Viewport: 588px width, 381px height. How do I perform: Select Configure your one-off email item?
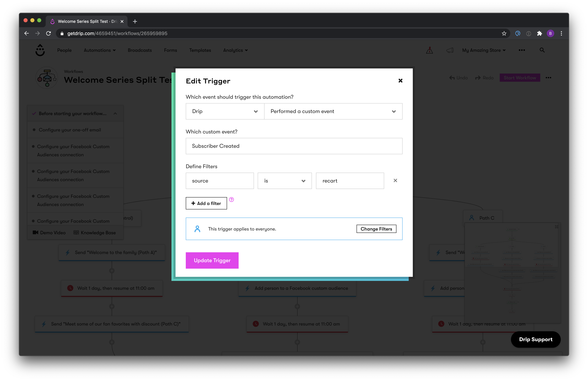pyautogui.click(x=75, y=130)
